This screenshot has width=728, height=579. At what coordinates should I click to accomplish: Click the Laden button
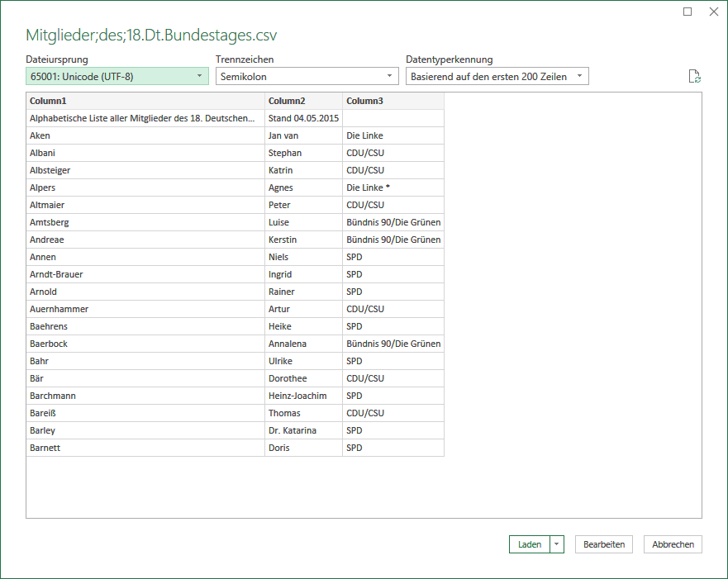(530, 544)
